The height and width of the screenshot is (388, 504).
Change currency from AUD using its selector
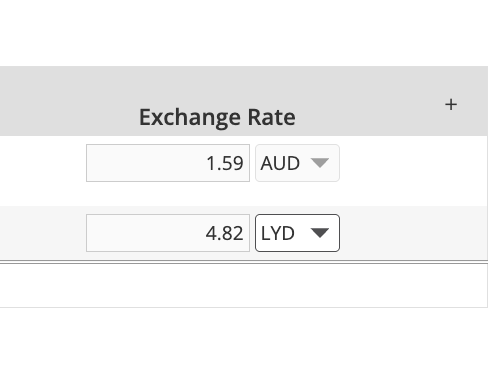pos(297,163)
